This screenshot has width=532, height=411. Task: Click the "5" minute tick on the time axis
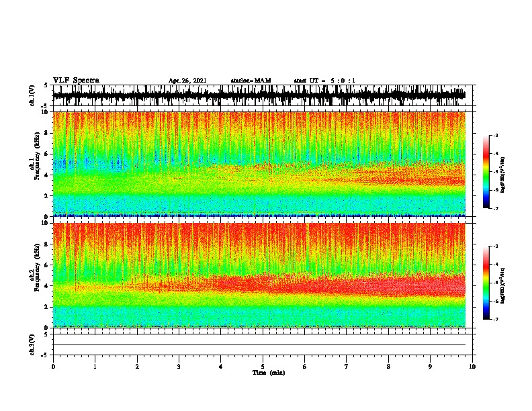coord(263,367)
